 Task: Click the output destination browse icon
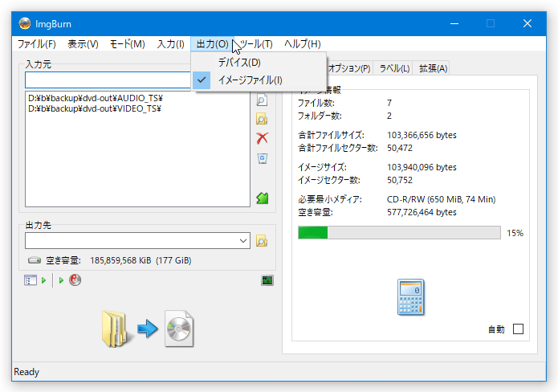tap(262, 241)
